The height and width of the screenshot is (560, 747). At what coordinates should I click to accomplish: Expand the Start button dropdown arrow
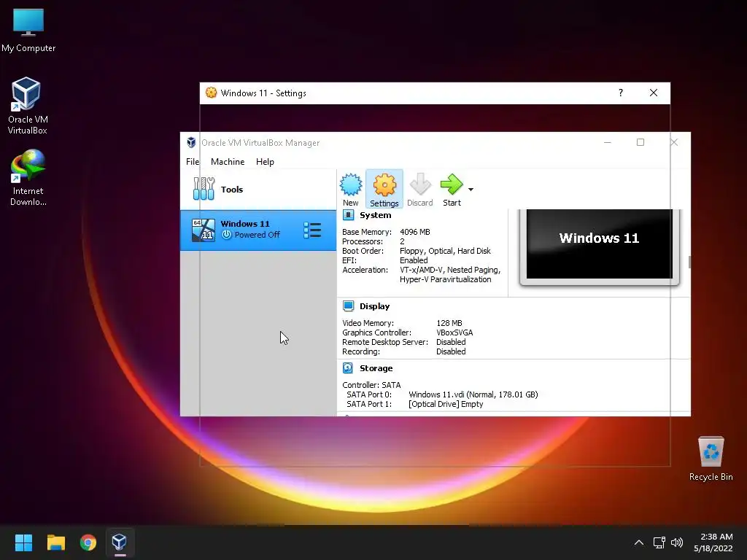(471, 190)
